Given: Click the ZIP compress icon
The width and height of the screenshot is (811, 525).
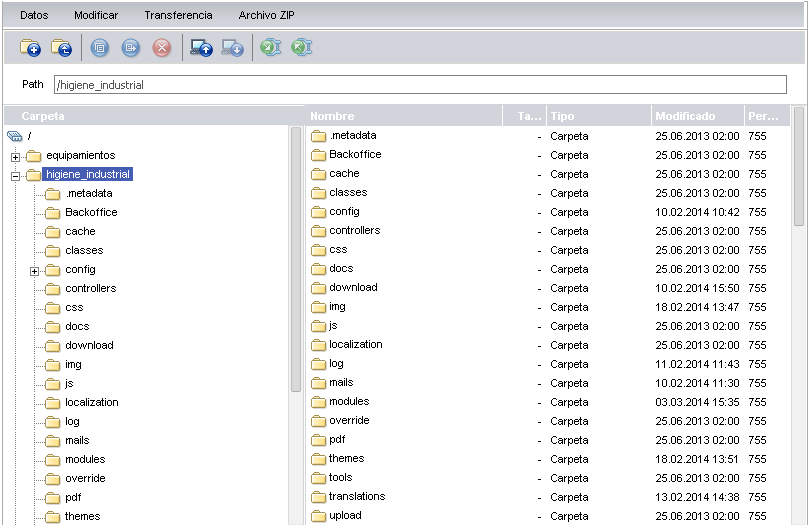Looking at the screenshot, I should click(x=271, y=48).
